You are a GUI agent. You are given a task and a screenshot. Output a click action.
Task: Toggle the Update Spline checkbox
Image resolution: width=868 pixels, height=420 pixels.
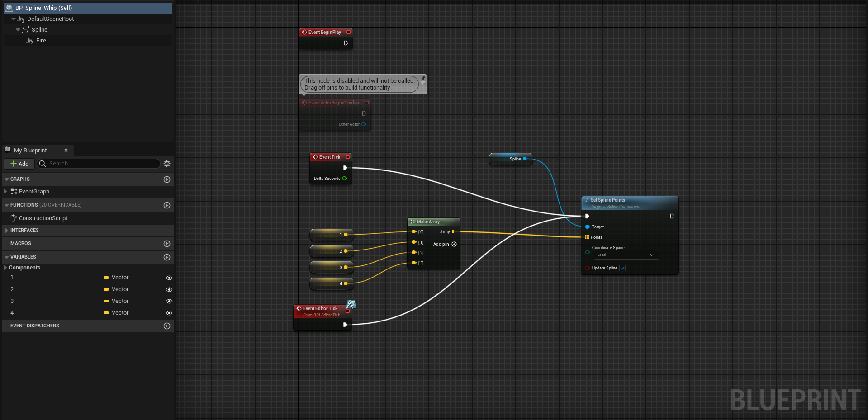[622, 268]
